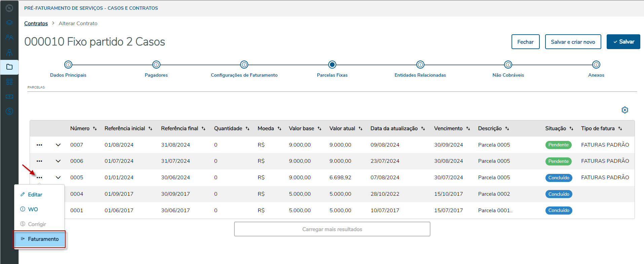This screenshot has height=264, width=644.
Task: Click Salvar e criar novo button
Action: point(573,42)
